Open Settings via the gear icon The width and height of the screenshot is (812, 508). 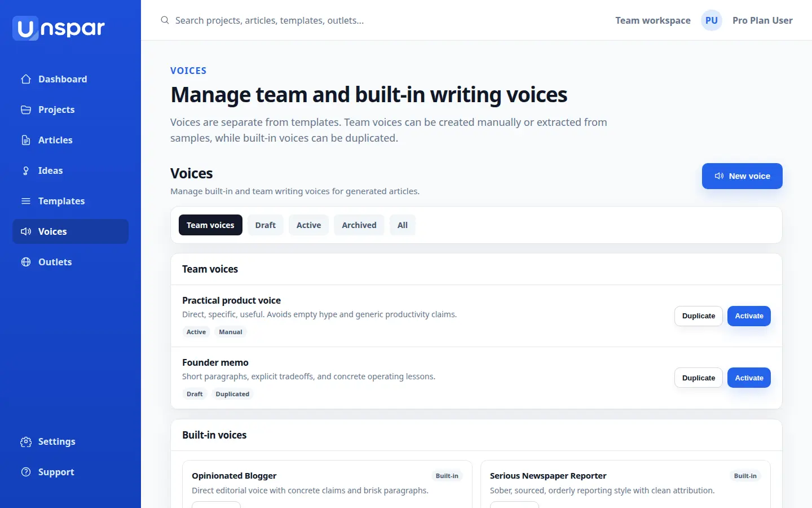coord(26,441)
